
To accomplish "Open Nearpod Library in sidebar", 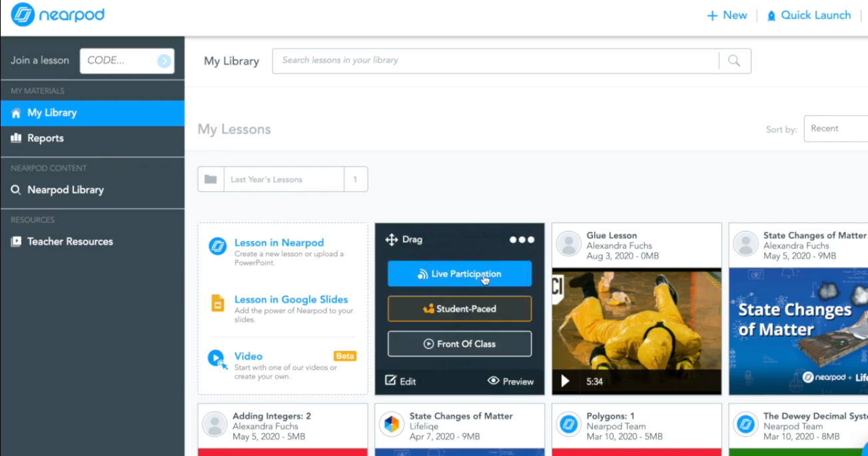I will tap(92, 190).
